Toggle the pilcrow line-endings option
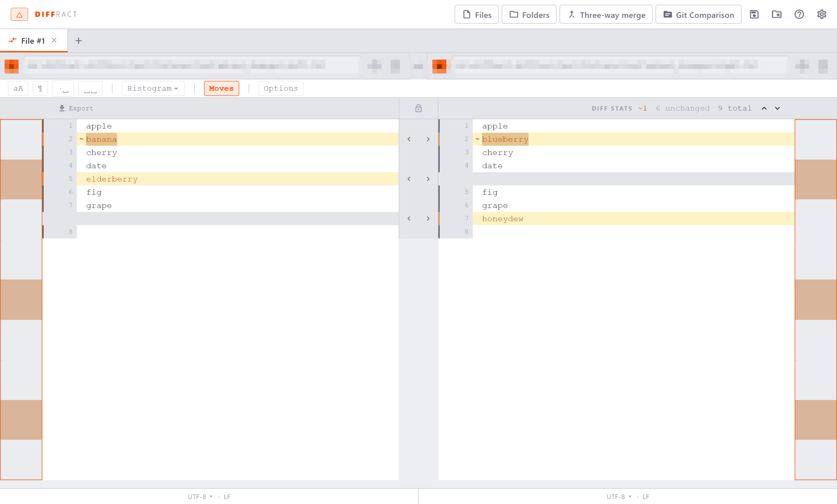 tap(40, 88)
